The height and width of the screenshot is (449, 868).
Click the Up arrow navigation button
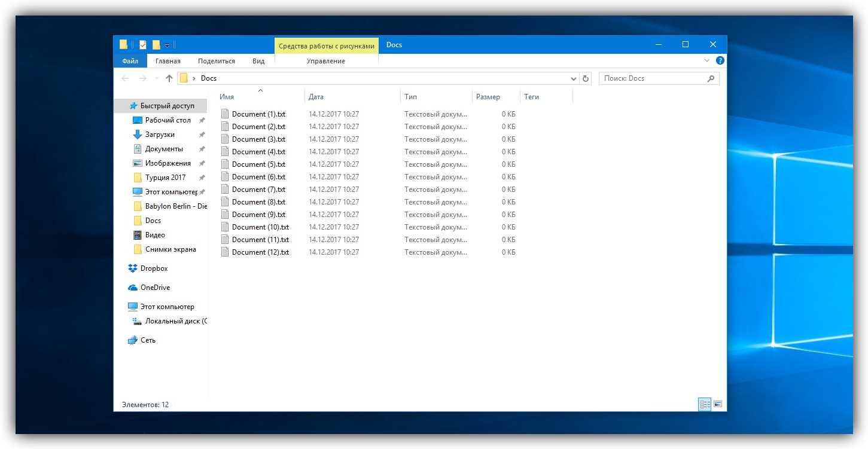tap(169, 78)
